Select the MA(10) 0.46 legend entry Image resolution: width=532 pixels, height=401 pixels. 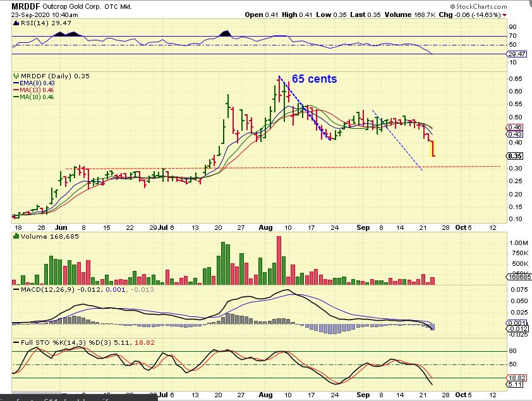point(33,97)
